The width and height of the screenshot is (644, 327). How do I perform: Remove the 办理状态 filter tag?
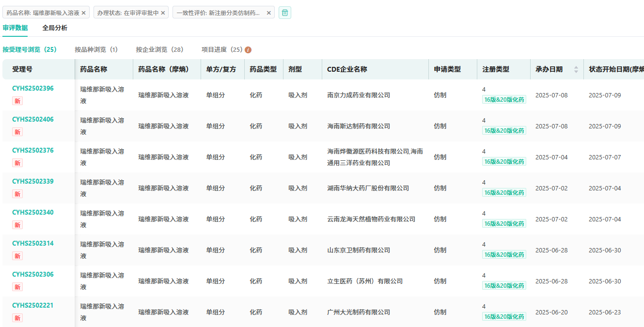(x=163, y=13)
